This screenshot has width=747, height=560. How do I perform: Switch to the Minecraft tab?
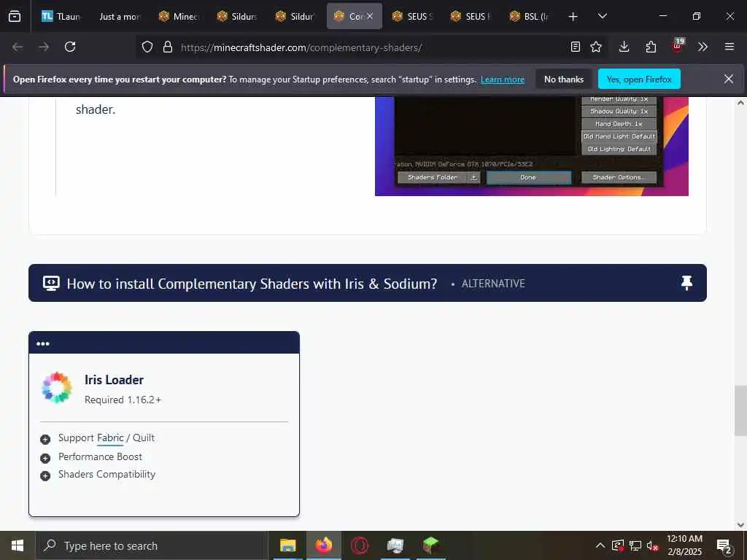coord(178,16)
